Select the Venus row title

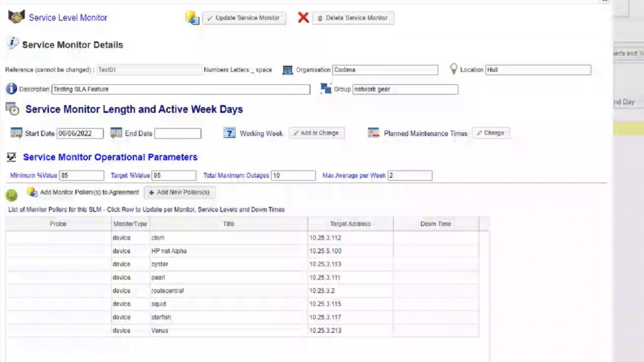tap(160, 331)
